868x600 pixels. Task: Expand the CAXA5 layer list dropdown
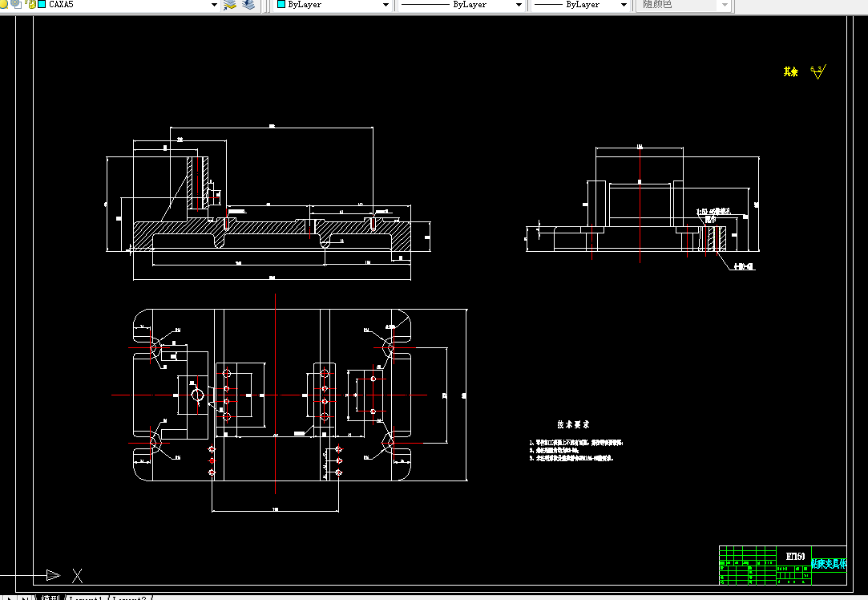coord(214,5)
